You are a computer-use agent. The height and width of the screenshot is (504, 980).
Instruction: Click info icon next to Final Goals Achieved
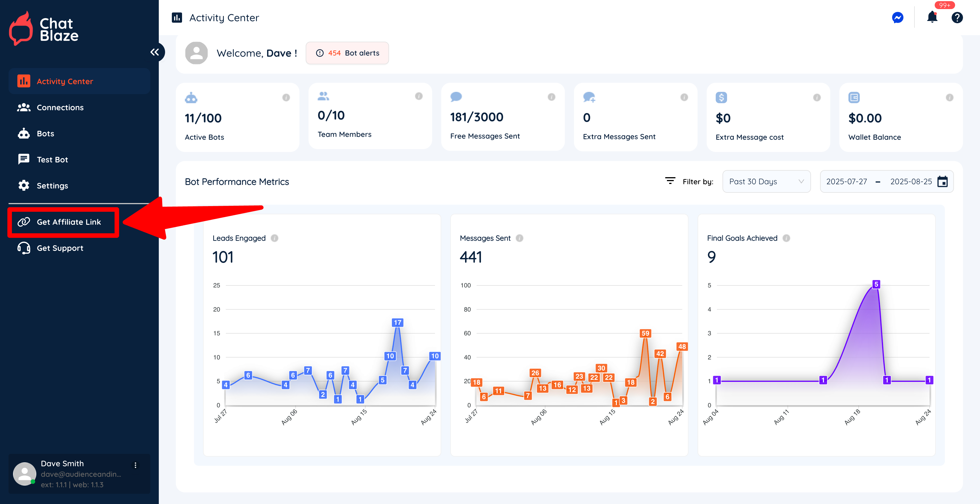[786, 238]
